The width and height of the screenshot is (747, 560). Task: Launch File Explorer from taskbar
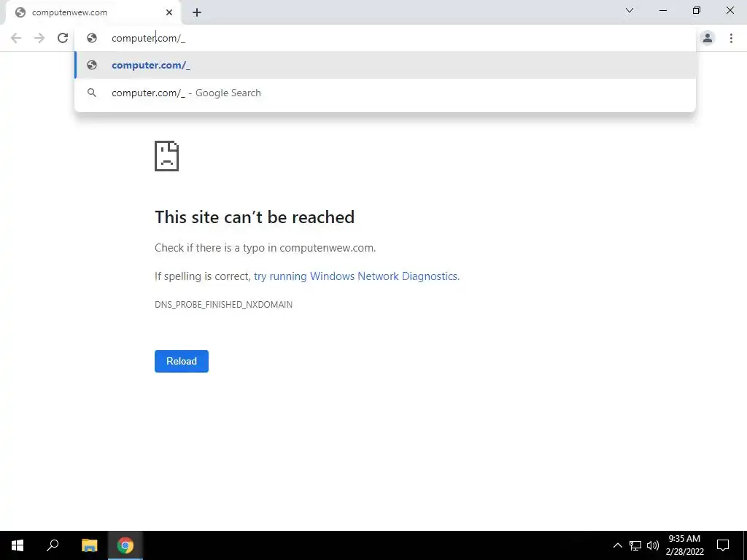89,545
